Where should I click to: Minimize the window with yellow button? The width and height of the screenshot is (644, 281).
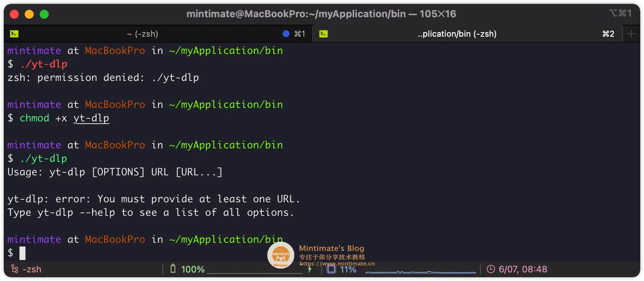[x=29, y=14]
